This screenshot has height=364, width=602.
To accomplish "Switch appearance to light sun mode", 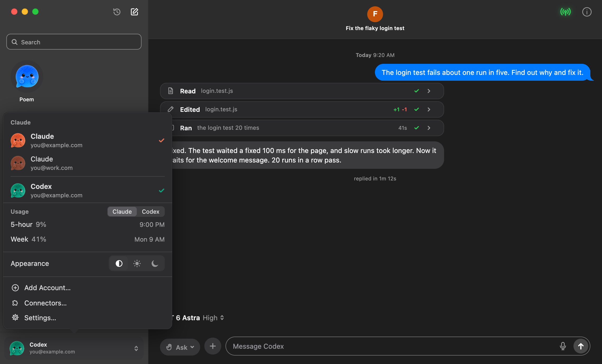I will click(137, 263).
